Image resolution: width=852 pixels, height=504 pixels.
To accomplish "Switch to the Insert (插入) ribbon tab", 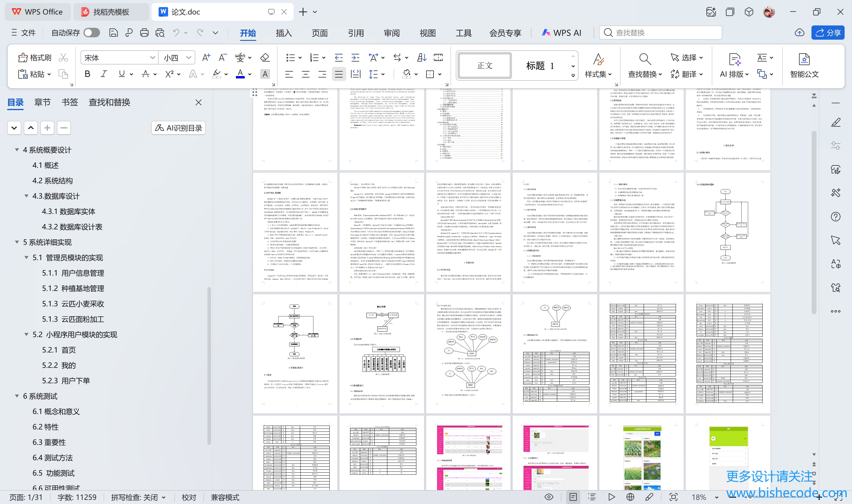I will click(284, 33).
